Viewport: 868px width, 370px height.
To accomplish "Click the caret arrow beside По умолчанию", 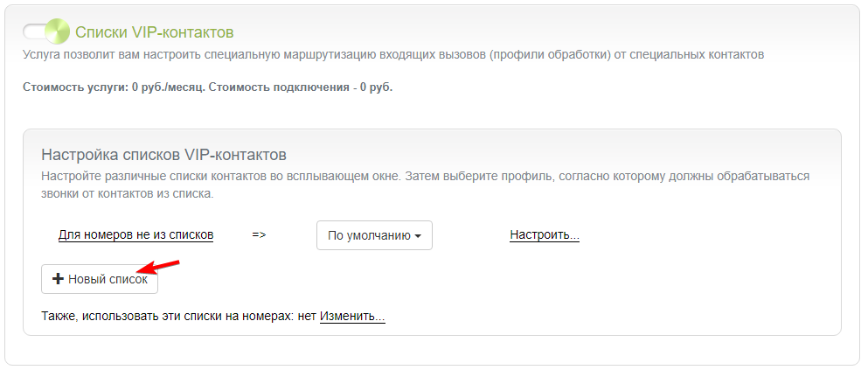I will (418, 236).
